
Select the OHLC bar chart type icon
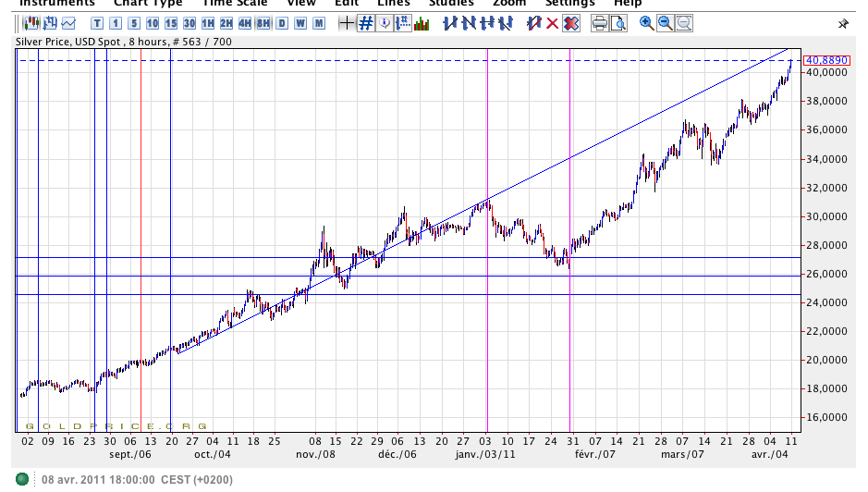(x=50, y=23)
